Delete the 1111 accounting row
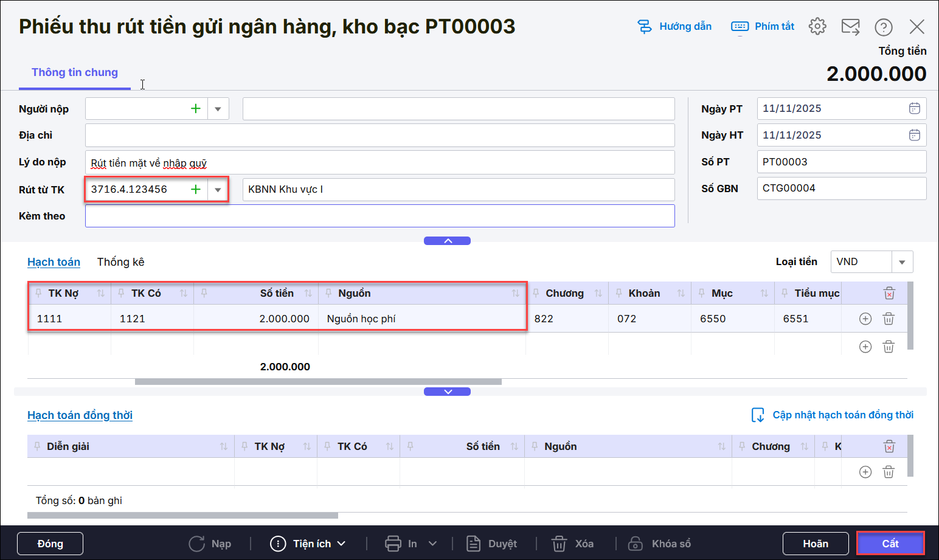939x560 pixels. point(889,319)
